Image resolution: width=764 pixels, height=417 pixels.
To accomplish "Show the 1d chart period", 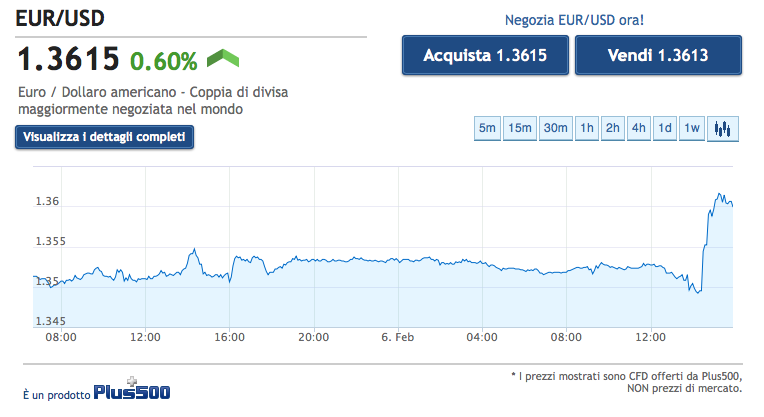I will point(664,128).
